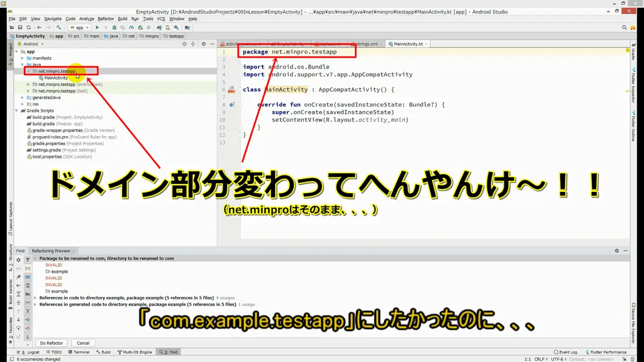Run the app with the green play icon
Viewport: 644px width, 362px height.
[x=97, y=27]
